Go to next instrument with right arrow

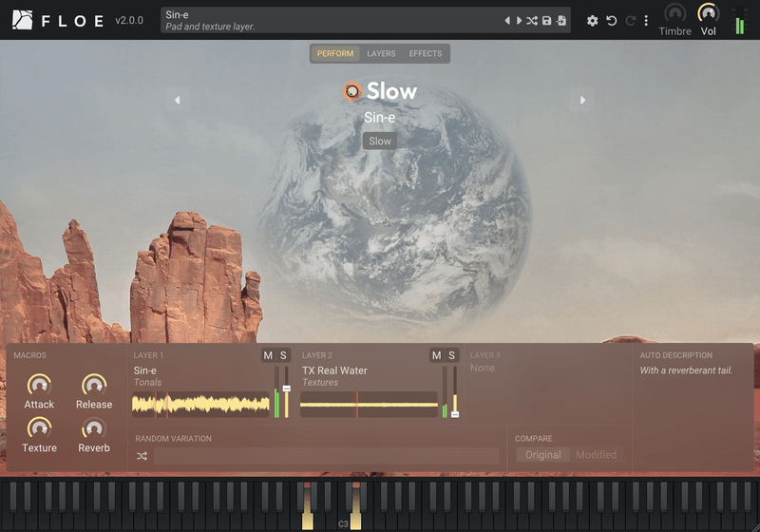[582, 101]
